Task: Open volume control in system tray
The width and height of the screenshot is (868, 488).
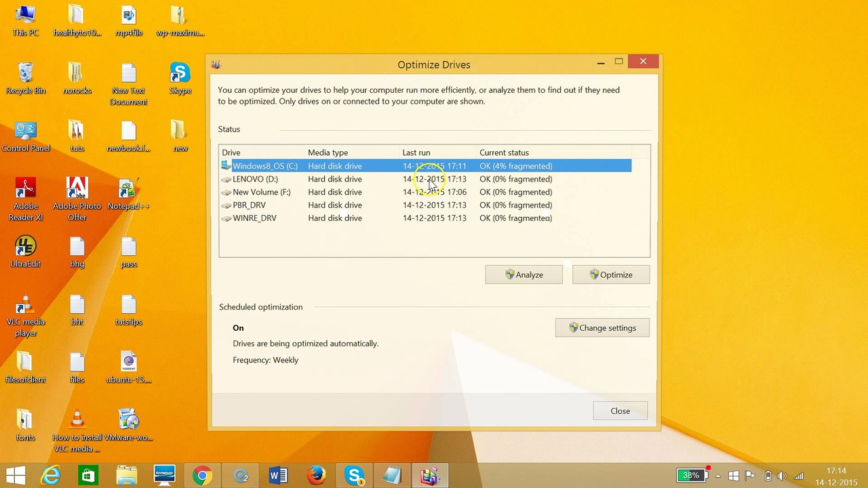Action: click(x=783, y=476)
